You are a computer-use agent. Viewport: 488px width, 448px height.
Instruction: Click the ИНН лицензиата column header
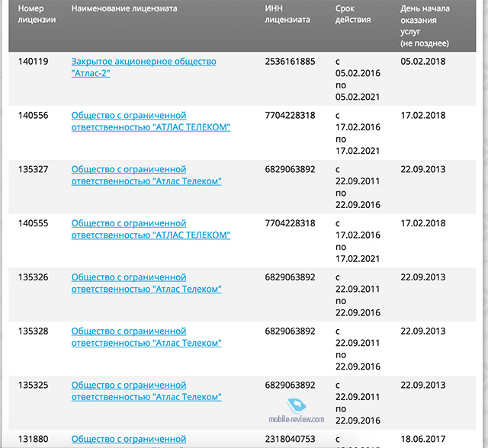click(x=287, y=14)
